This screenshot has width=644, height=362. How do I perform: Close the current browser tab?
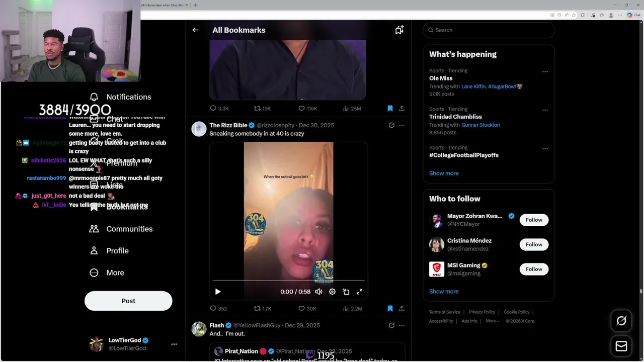click(x=187, y=5)
